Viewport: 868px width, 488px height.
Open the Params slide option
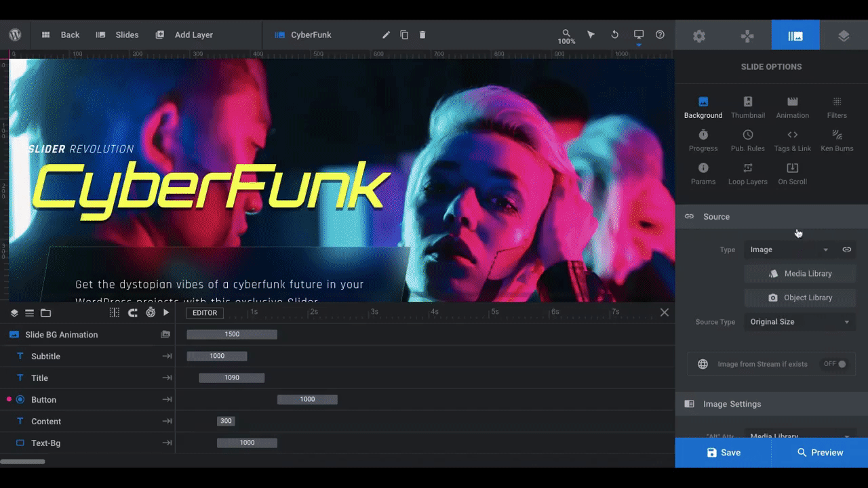(703, 174)
